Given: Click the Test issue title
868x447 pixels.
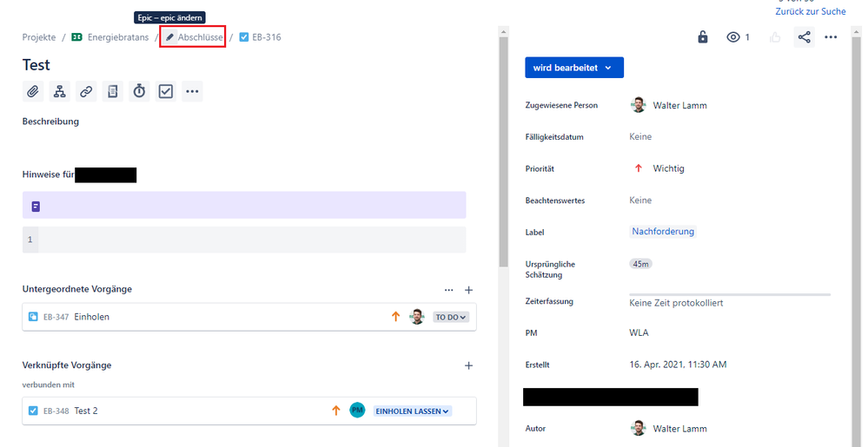Looking at the screenshot, I should (x=36, y=65).
